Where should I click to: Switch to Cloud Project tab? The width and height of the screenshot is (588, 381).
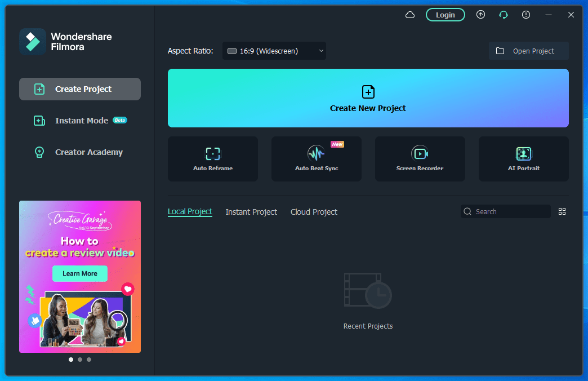(314, 212)
